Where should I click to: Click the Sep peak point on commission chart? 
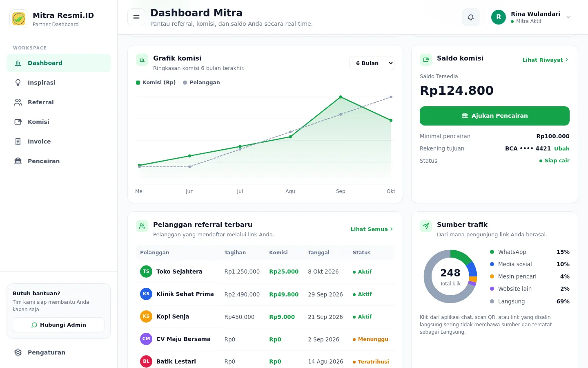341,97
